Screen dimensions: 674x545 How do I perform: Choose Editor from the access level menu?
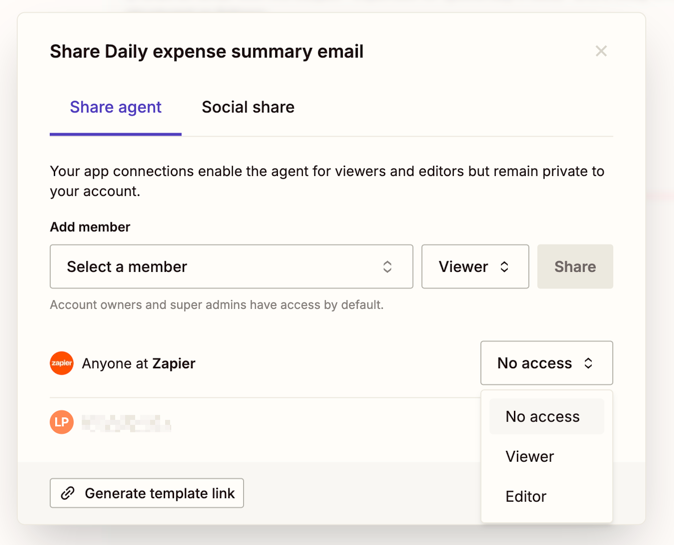pos(526,497)
